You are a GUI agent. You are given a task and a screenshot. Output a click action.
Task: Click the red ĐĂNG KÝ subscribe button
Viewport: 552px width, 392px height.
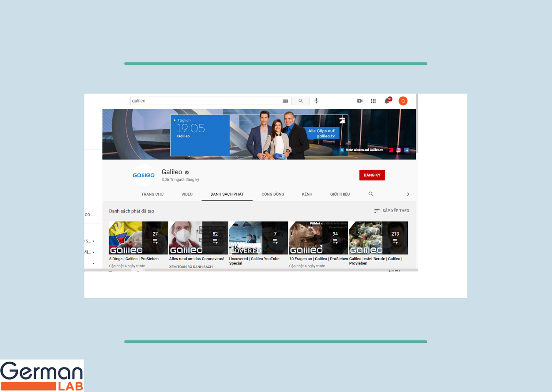click(x=372, y=175)
